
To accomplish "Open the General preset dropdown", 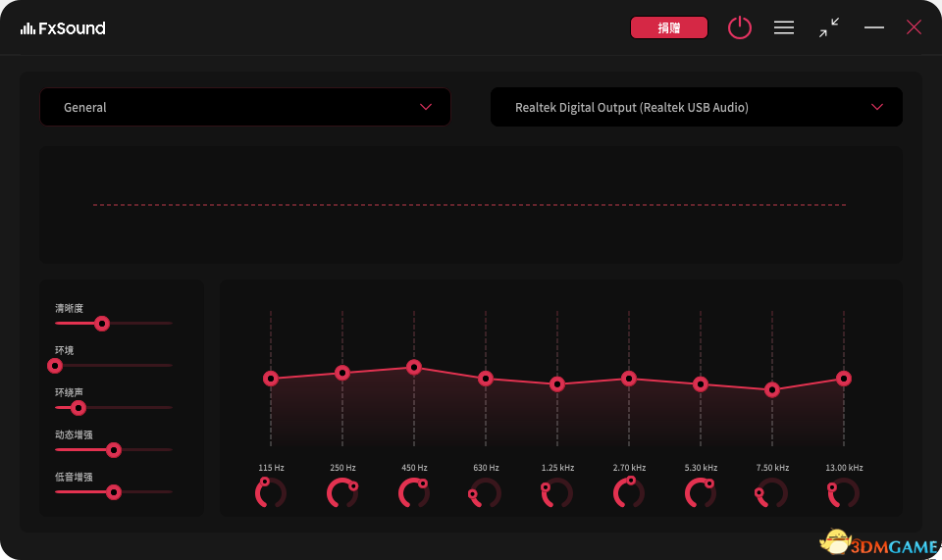I will point(244,107).
